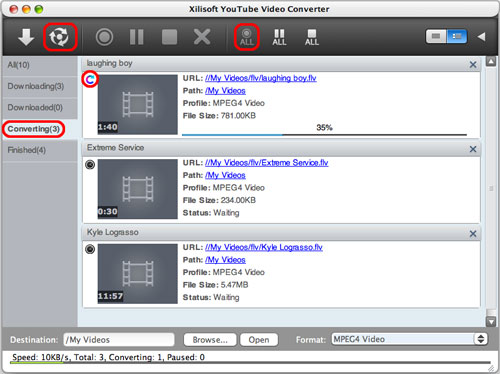
Task: Collapse the panel with the triangle arrow
Action: pos(481,36)
